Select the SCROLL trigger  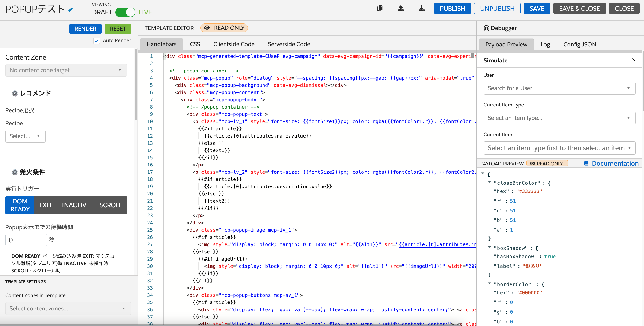(111, 205)
